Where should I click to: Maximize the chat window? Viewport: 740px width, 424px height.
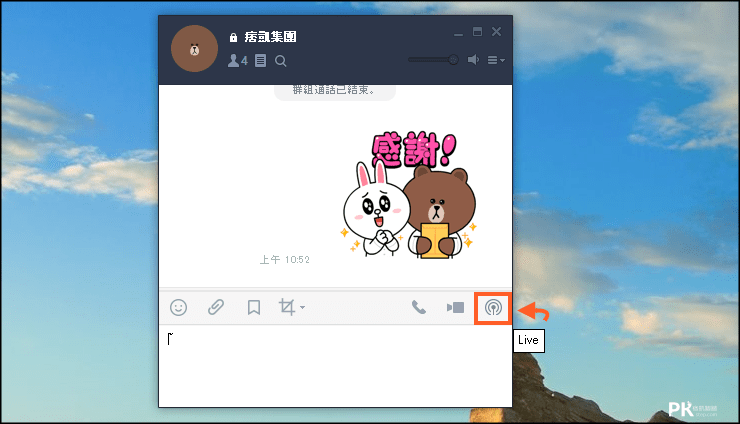tap(478, 32)
